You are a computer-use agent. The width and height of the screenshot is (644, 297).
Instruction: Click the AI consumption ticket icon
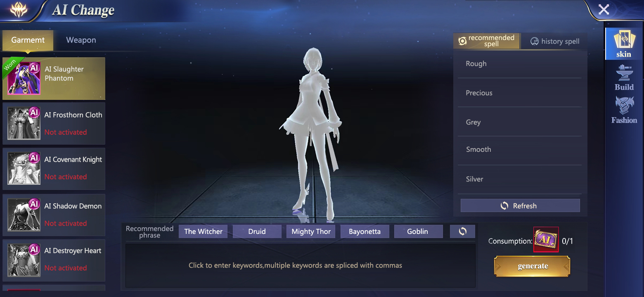coord(546,240)
